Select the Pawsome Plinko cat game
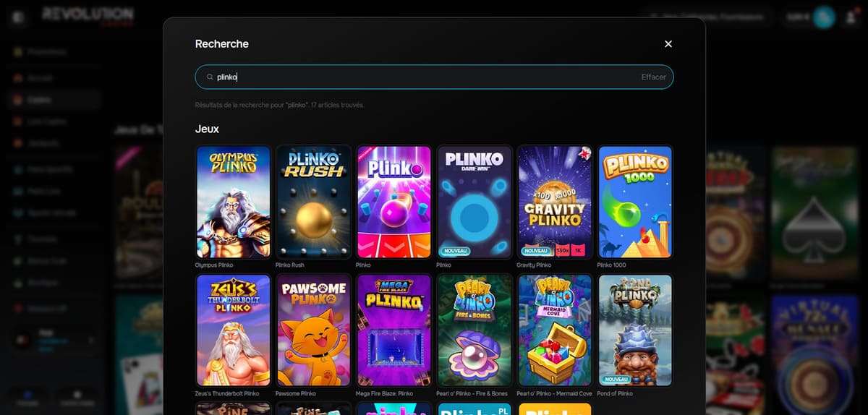This screenshot has width=868, height=415. [x=314, y=330]
